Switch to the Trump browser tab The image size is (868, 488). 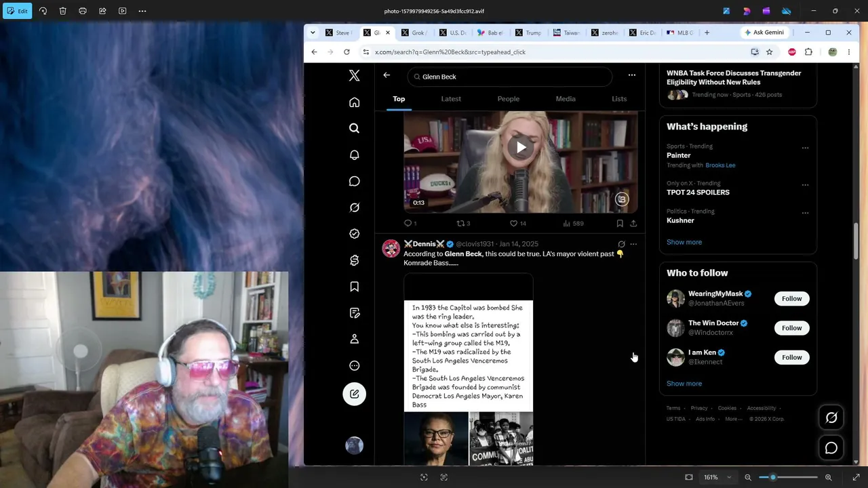pos(528,33)
